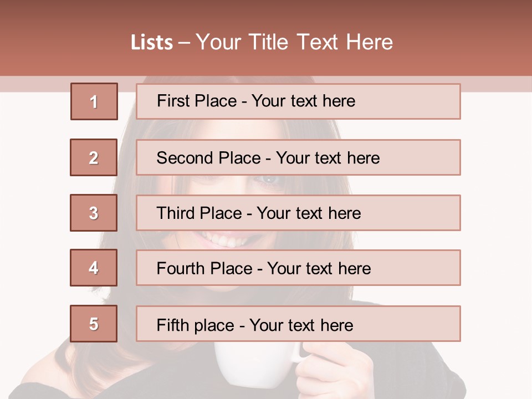This screenshot has width=532, height=399.
Task: Click the number 5 box
Action: pos(94,324)
